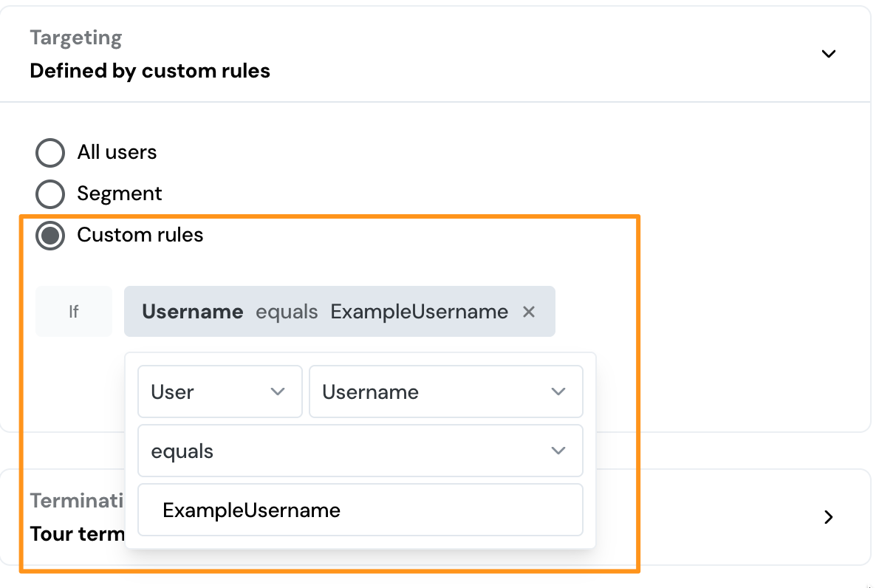Open the User category dropdown
Screen dimensions: 879x588
pos(219,392)
